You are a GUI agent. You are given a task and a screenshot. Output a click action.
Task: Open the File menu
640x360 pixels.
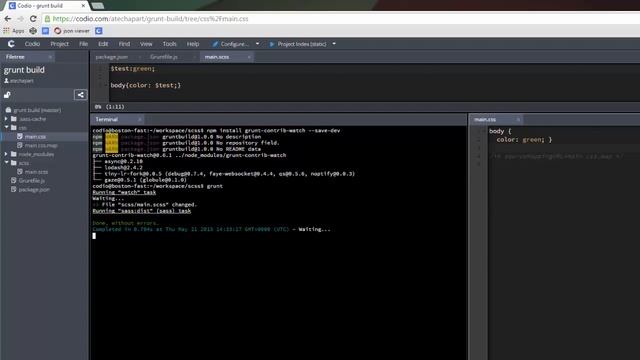point(83,44)
